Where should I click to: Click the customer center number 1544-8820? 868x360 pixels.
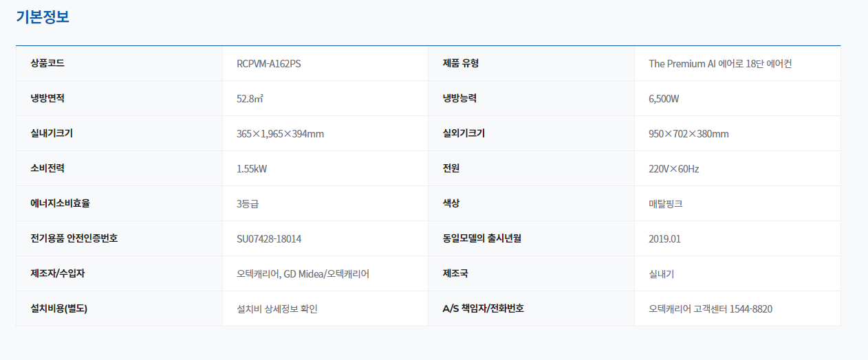click(750, 309)
